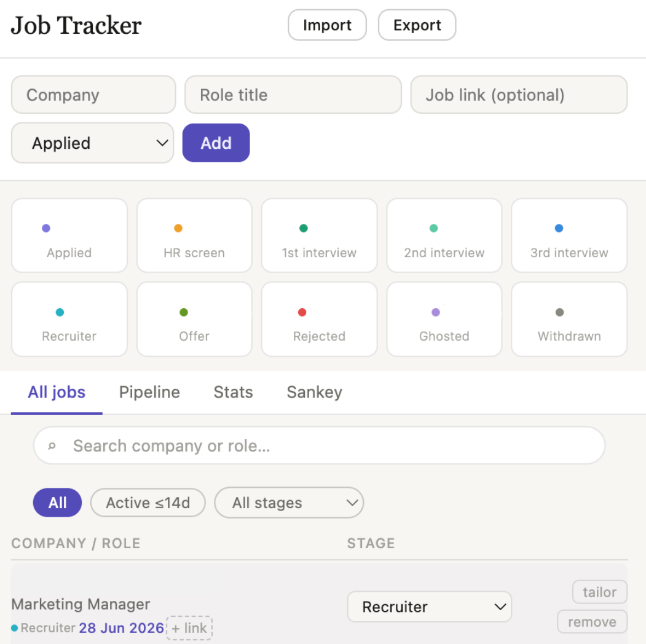Screen dimensions: 646x644
Task: Select the Recruiter stage card
Action: (x=69, y=319)
